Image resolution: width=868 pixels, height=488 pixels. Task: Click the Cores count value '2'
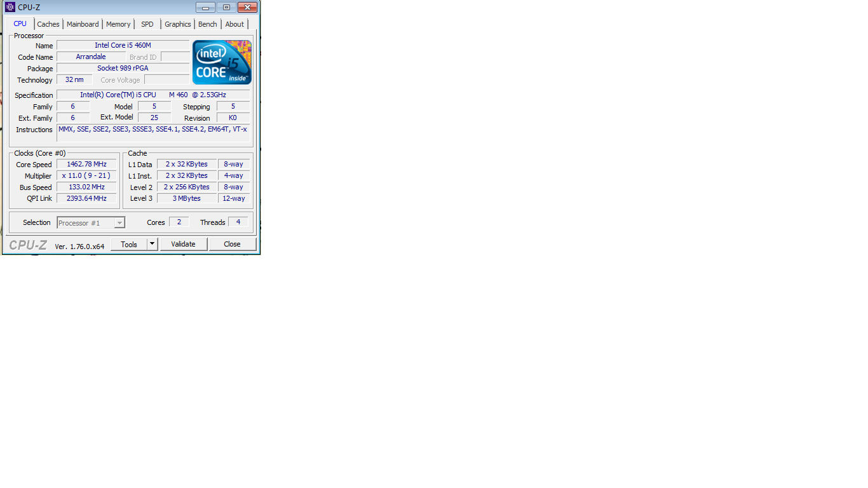coord(179,222)
